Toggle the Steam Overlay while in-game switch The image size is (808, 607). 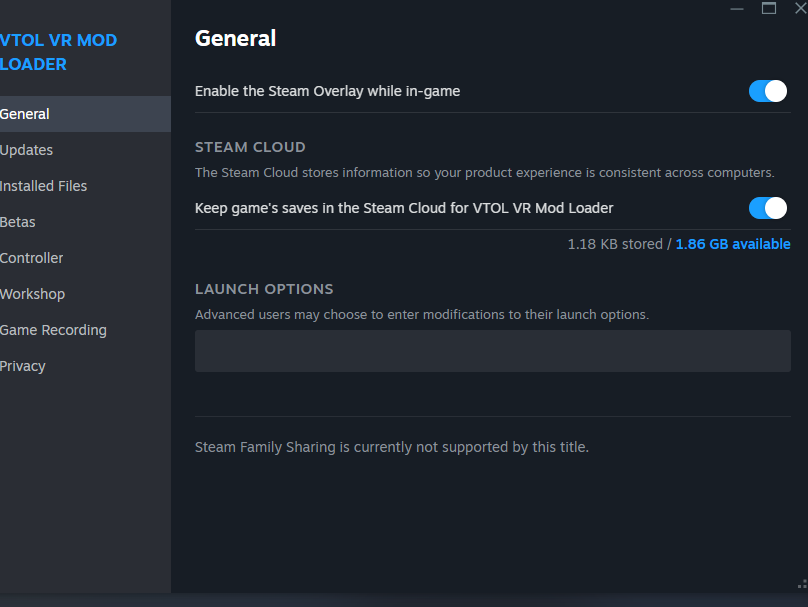point(767,91)
